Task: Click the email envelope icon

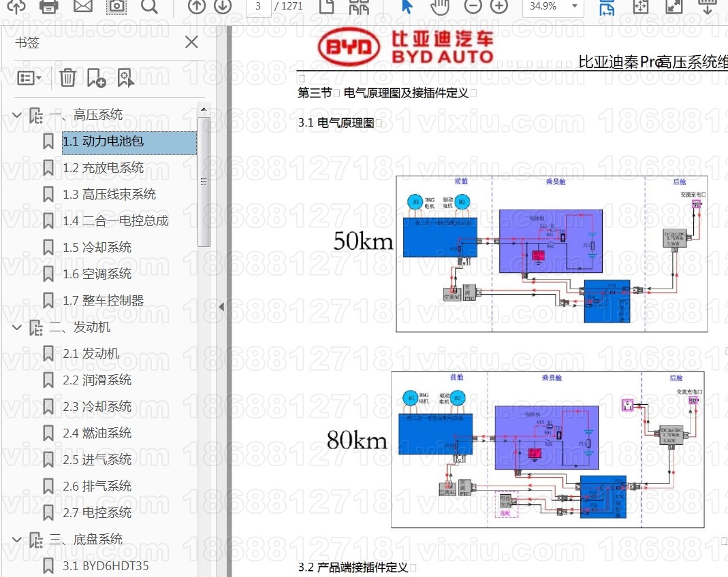Action: tap(83, 6)
